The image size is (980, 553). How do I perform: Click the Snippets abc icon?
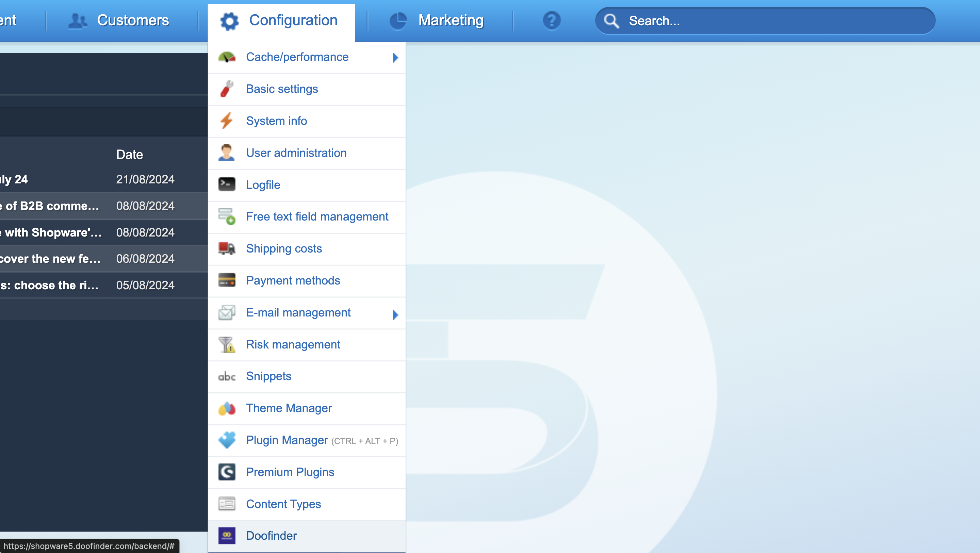tap(227, 376)
